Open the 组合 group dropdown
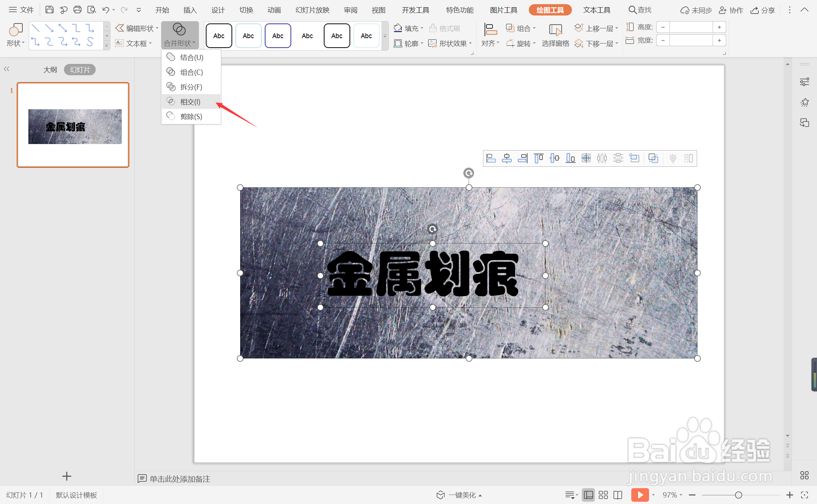Image resolution: width=817 pixels, height=504 pixels. [521, 28]
